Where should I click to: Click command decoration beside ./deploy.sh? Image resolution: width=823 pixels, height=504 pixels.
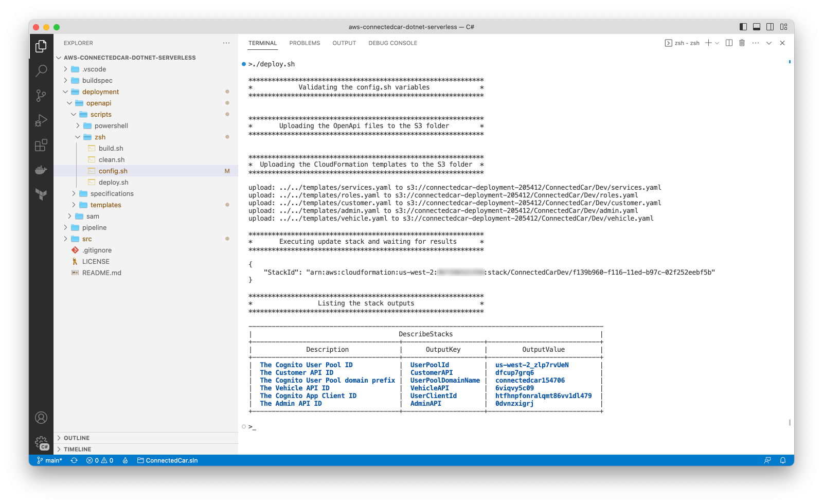[x=244, y=64]
